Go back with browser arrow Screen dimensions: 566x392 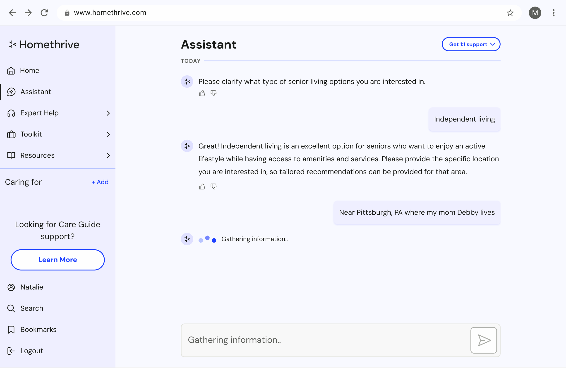click(12, 13)
